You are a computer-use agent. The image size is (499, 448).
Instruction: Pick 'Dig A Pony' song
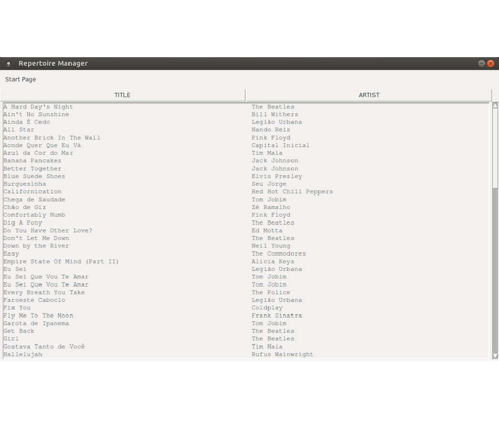[22, 222]
